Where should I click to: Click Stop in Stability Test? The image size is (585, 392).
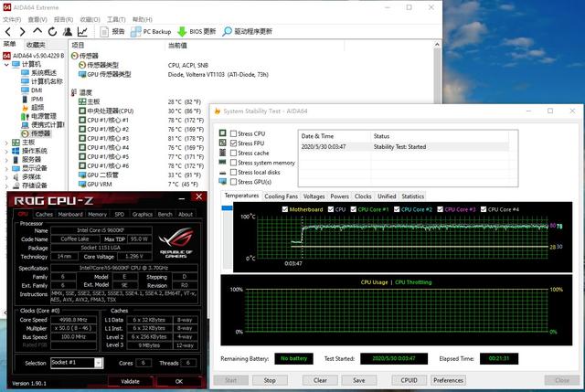(270, 380)
